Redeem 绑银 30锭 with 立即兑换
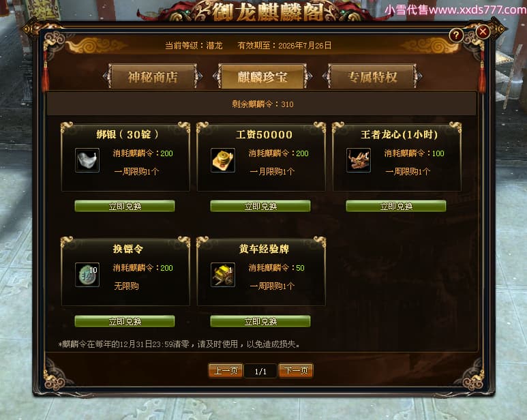Screen dimensions: 527x420 tap(125, 206)
